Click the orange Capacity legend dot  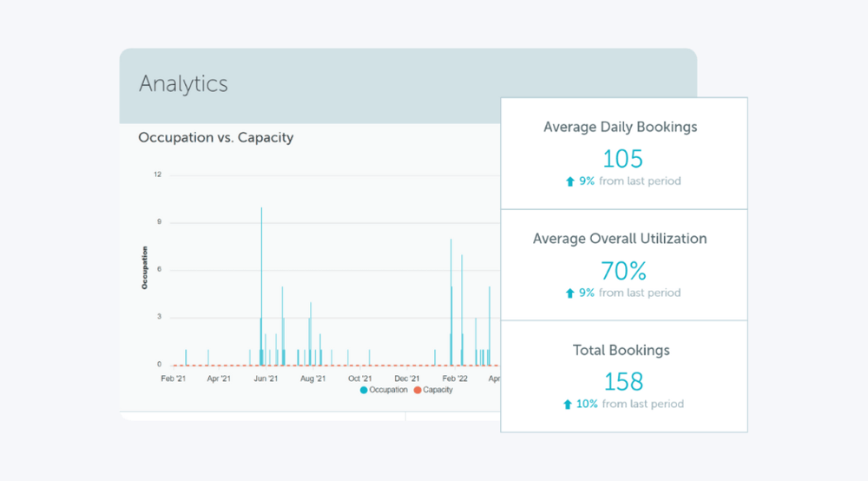click(417, 391)
